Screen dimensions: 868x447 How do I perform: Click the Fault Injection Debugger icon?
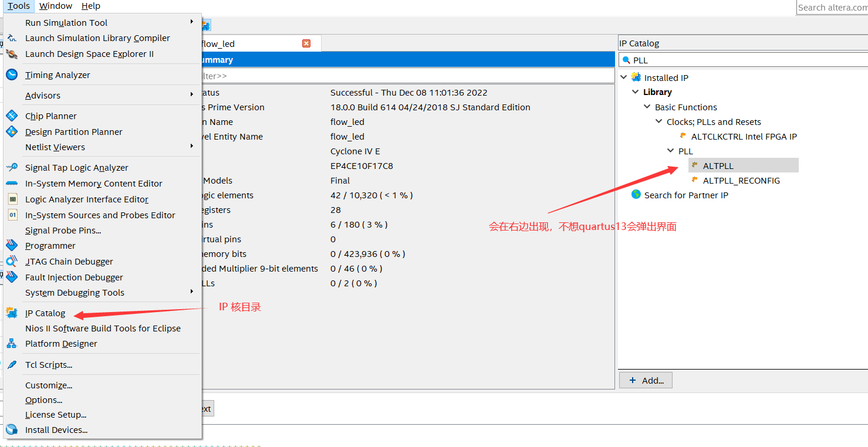click(12, 277)
